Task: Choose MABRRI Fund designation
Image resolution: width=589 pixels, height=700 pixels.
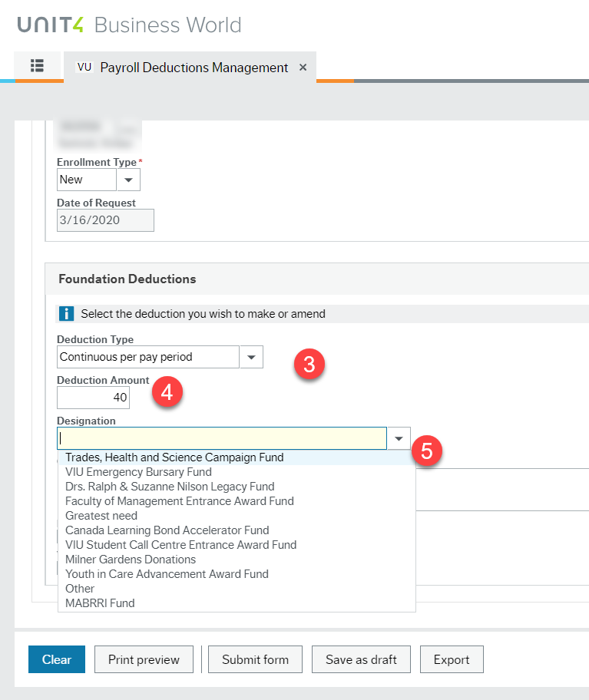Action: [100, 603]
